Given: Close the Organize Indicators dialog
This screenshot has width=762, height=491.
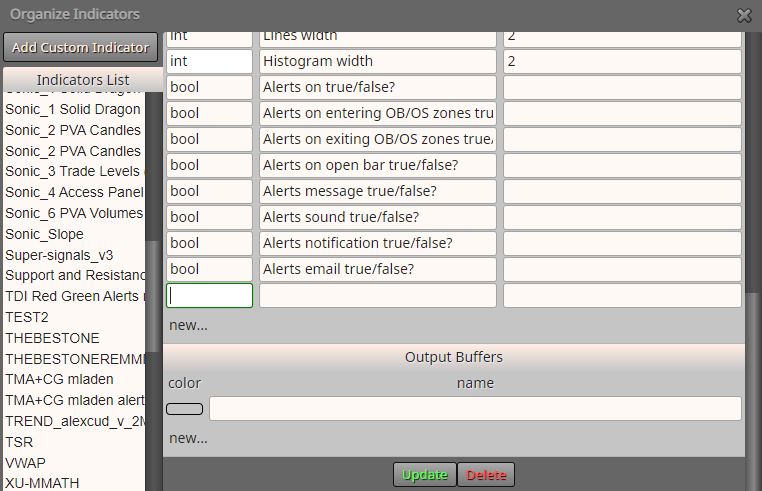Looking at the screenshot, I should point(744,16).
